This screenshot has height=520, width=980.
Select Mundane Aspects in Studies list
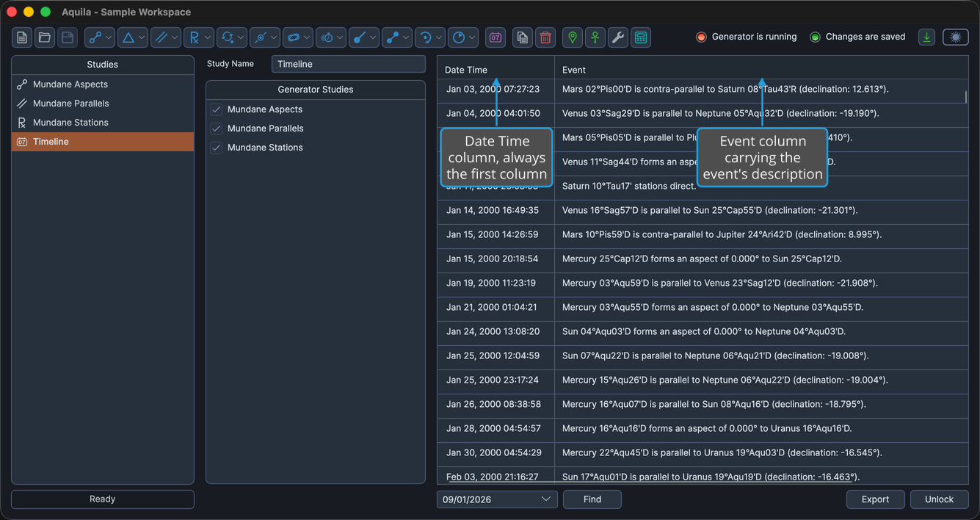click(x=103, y=84)
